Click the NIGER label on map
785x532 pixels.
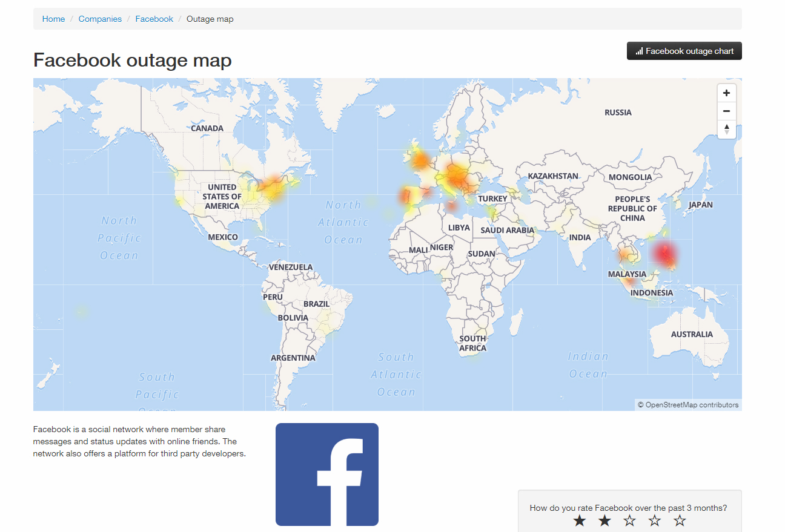(442, 247)
